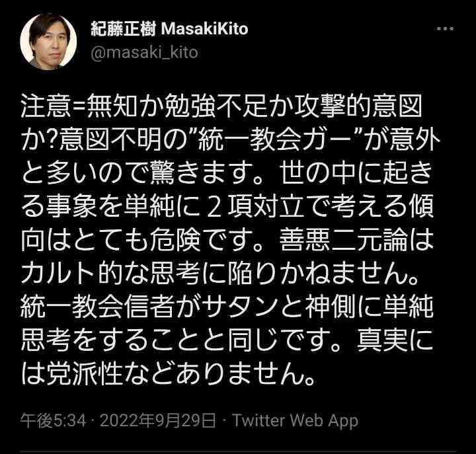Open the three-dot more options menu
The width and height of the screenshot is (476, 454).
[445, 29]
